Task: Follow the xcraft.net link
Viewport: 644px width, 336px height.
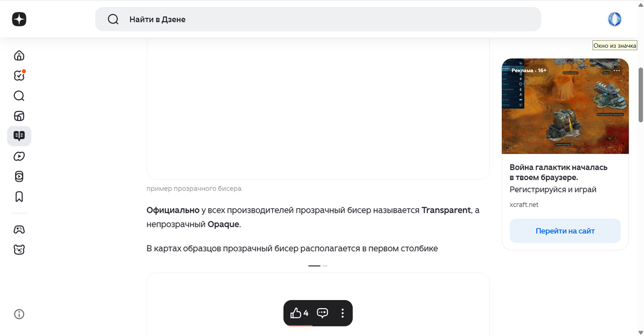Action: point(524,204)
